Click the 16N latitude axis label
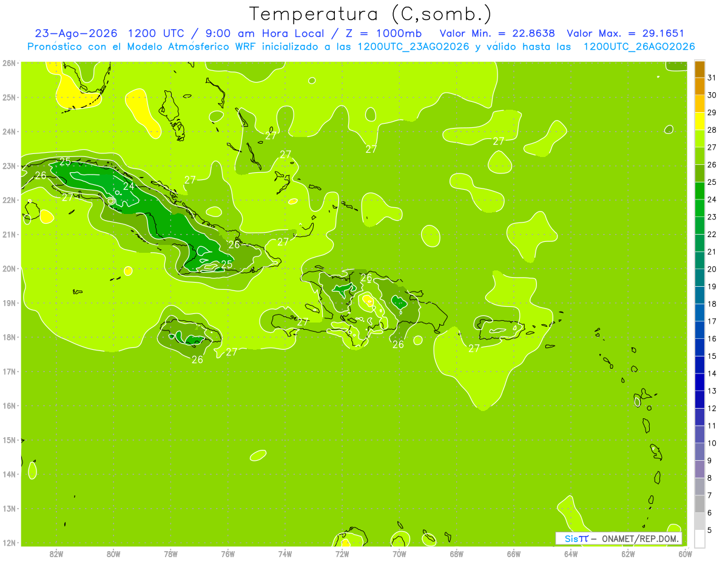Viewport: 728px width, 562px height. tap(9, 406)
